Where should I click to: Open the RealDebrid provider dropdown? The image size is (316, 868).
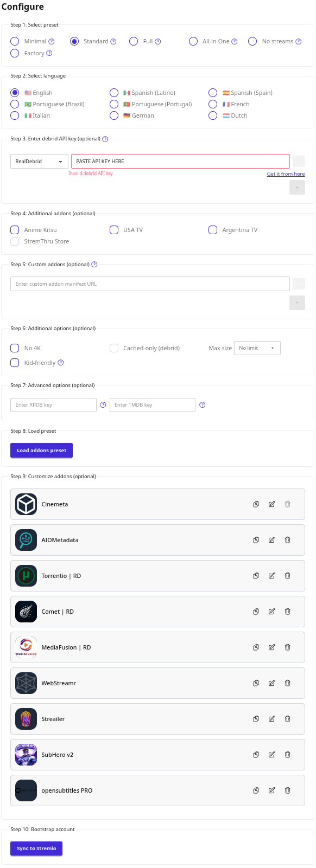39,161
